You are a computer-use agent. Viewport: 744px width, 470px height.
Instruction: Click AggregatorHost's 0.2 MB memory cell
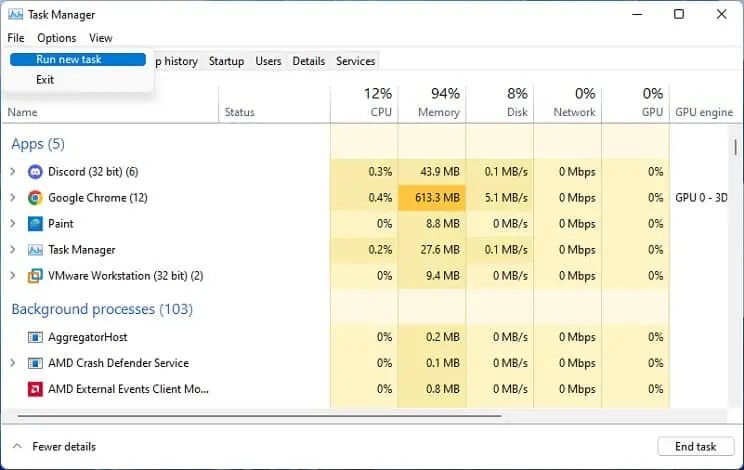point(432,337)
